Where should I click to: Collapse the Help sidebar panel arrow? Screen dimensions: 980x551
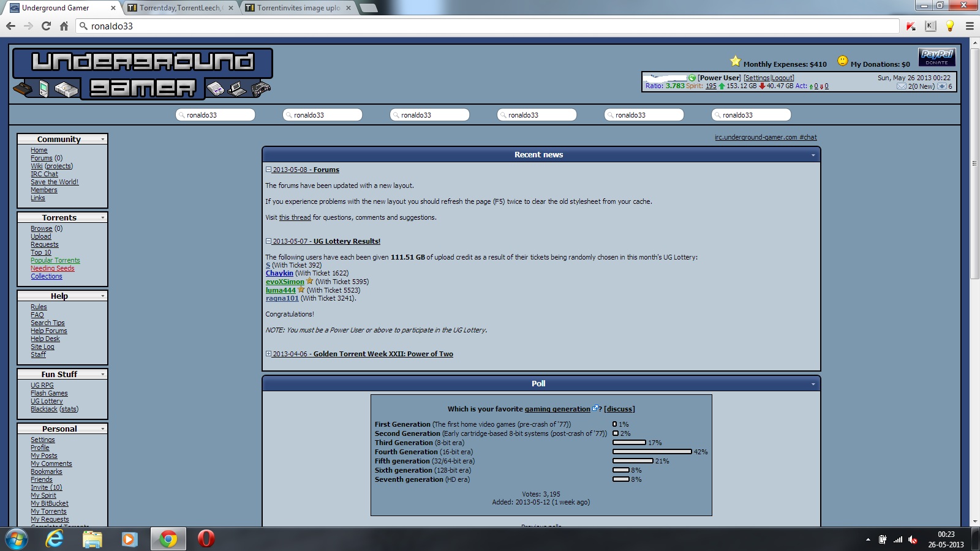click(x=102, y=296)
